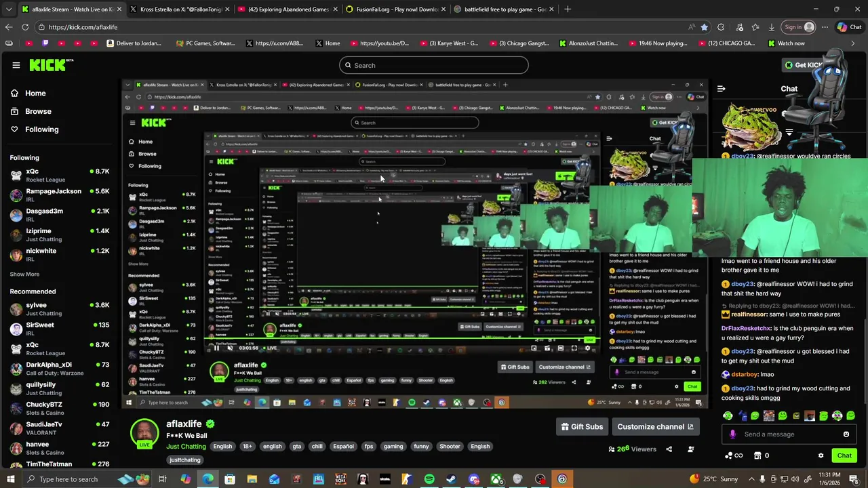Open TimTheTatman channel in Recommended

coord(60,465)
